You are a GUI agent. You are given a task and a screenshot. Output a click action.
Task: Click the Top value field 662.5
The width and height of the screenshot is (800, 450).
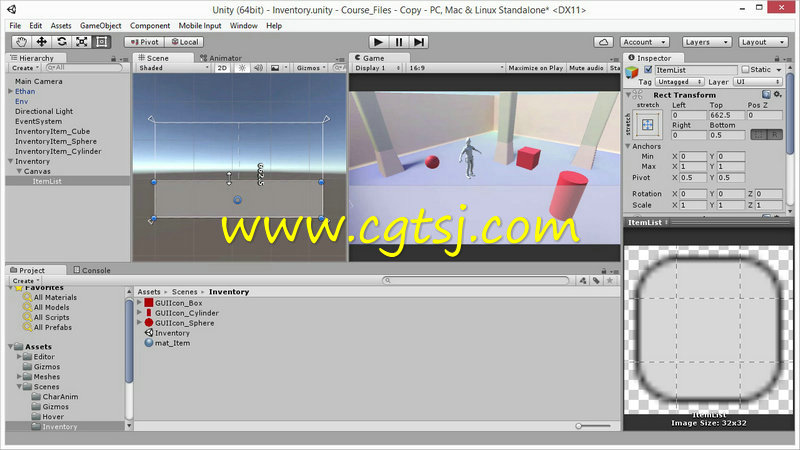click(727, 115)
